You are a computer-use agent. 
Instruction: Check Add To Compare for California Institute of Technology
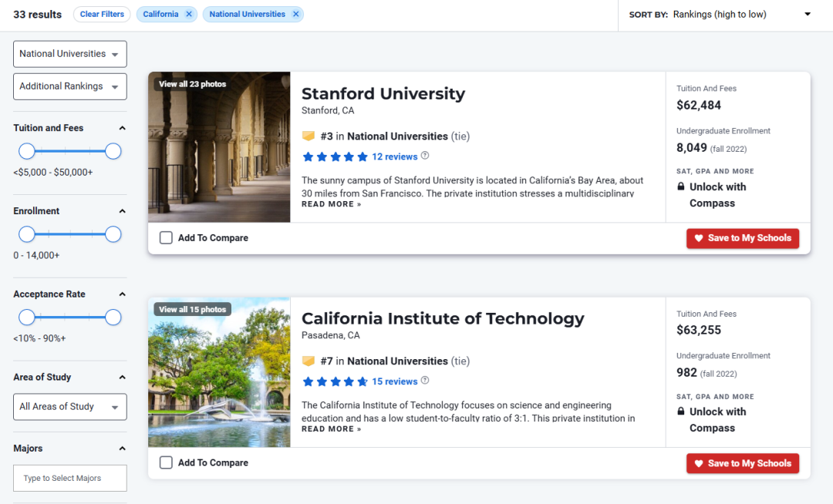click(167, 462)
